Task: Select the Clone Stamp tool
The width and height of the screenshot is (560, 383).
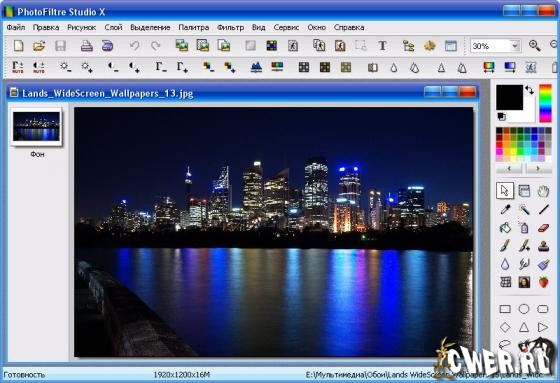Action: tap(543, 246)
